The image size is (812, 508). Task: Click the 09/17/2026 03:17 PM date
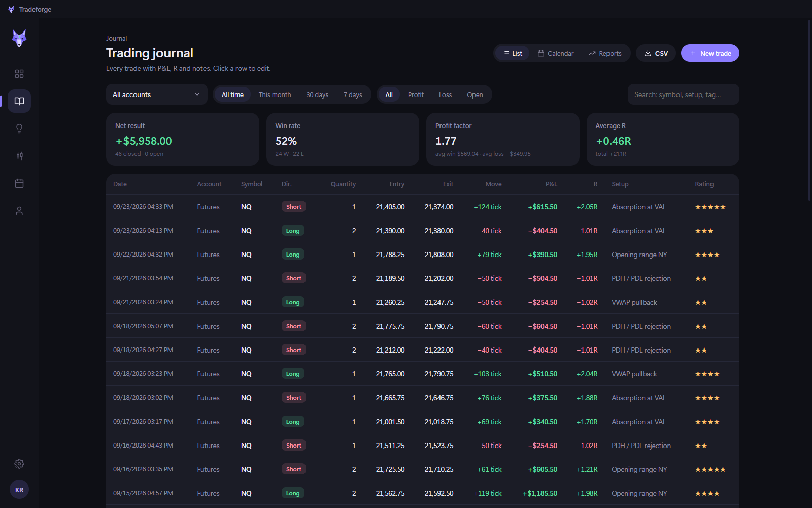[143, 422]
